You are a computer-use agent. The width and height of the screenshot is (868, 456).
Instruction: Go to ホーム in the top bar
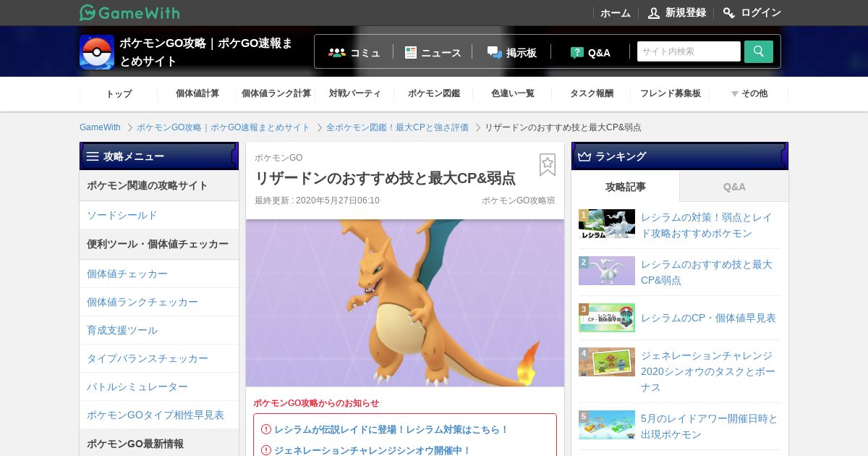616,12
